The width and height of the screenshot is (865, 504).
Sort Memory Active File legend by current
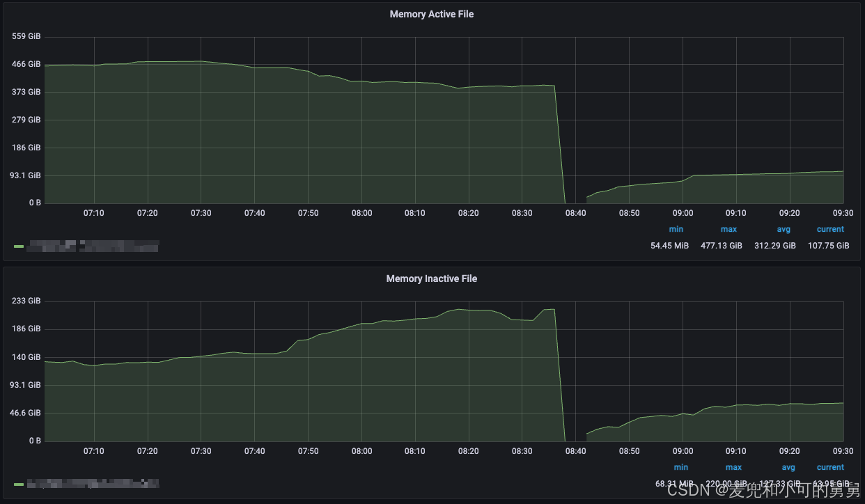click(x=830, y=229)
